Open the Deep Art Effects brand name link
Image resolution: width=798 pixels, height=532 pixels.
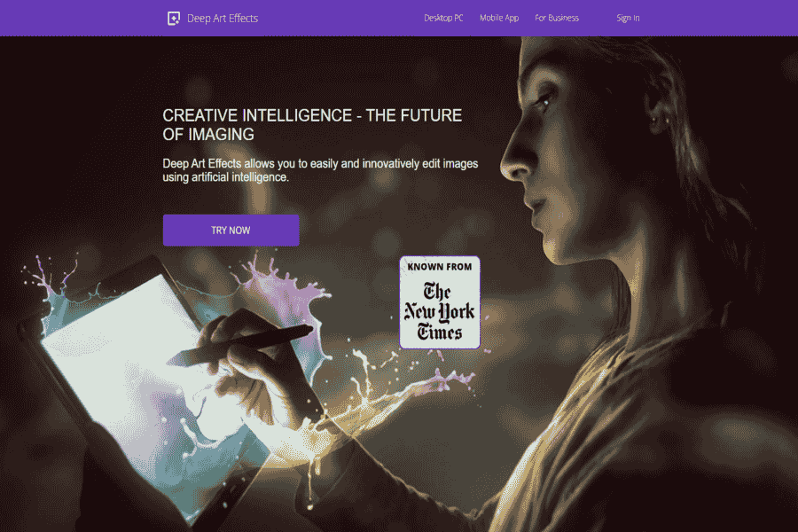tap(223, 19)
